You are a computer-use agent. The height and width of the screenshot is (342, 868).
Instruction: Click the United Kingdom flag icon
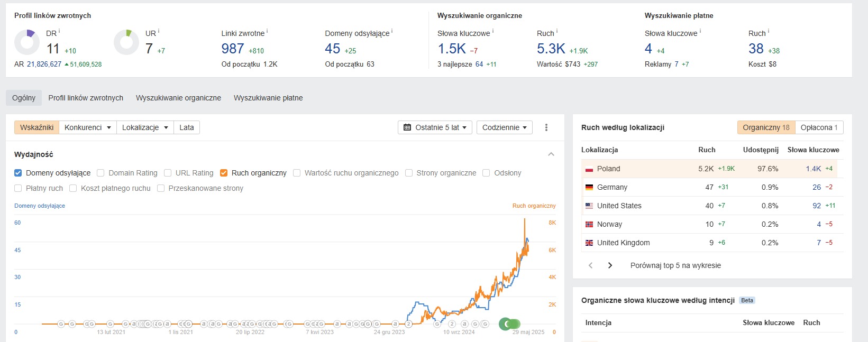click(x=589, y=243)
